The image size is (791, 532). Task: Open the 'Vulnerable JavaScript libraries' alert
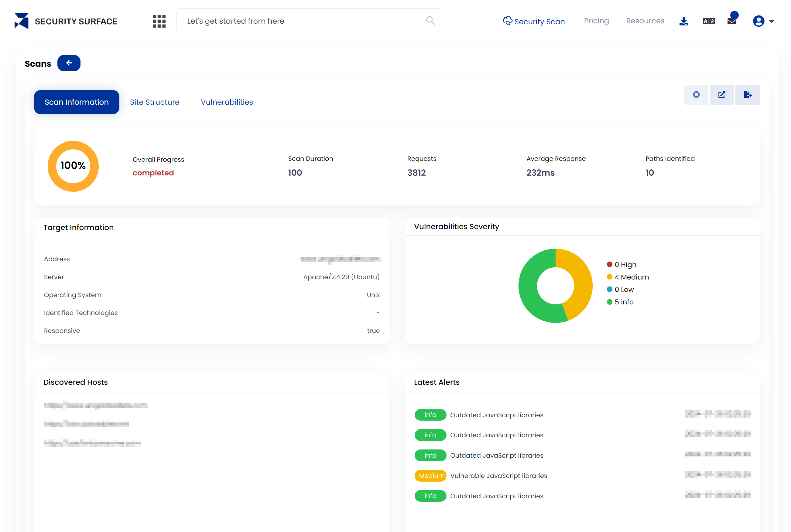coord(498,476)
